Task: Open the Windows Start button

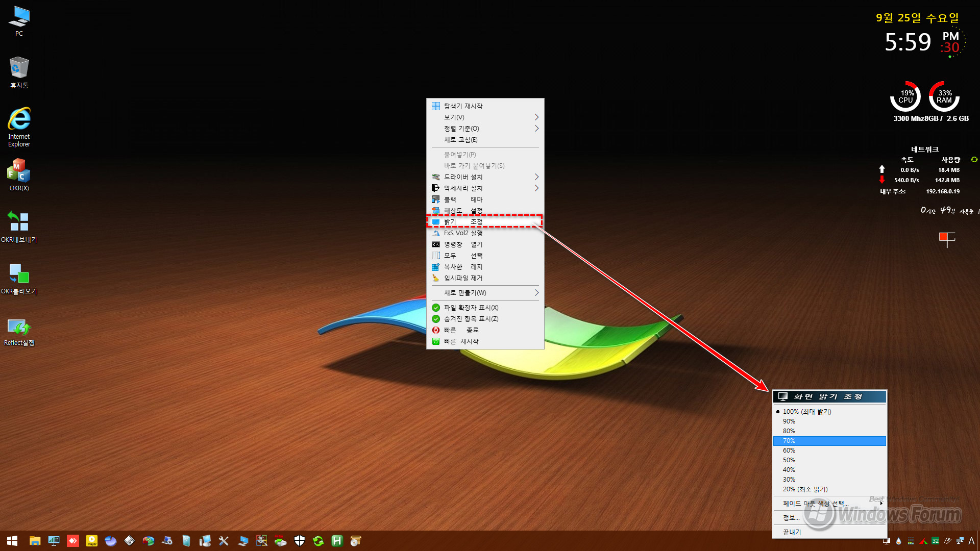Action: 12,541
